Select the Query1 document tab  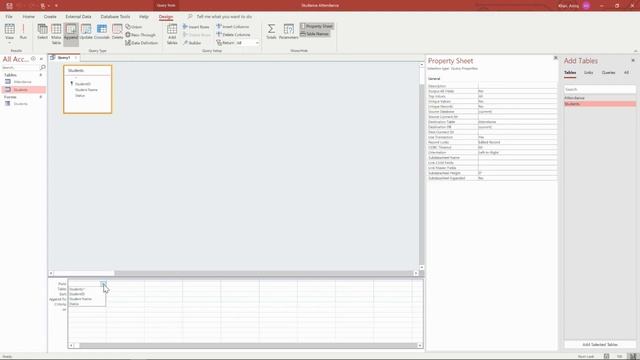click(x=64, y=58)
